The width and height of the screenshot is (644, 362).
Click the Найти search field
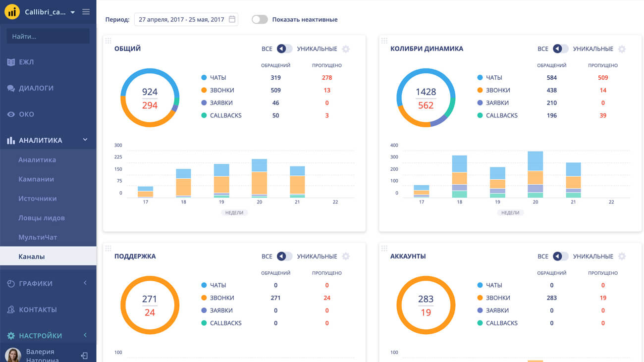tap(48, 36)
